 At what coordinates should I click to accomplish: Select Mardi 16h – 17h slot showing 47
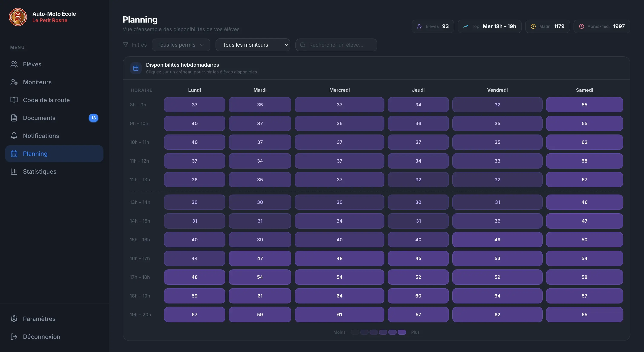[260, 258]
